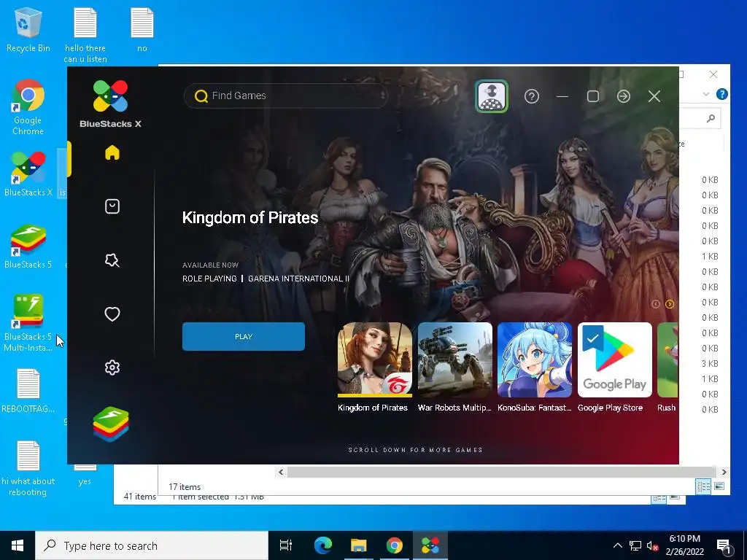The image size is (747, 560).
Task: Open Google Chrome desktop shortcut
Action: click(28, 108)
